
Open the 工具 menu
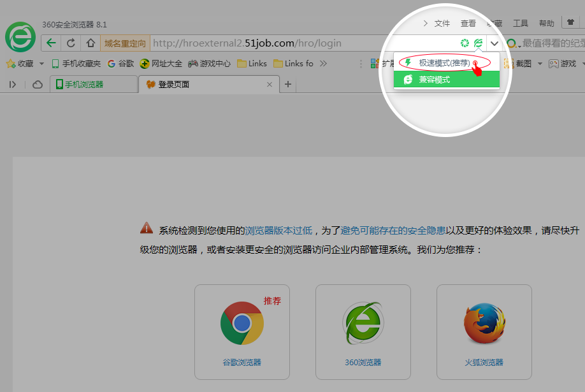click(521, 24)
